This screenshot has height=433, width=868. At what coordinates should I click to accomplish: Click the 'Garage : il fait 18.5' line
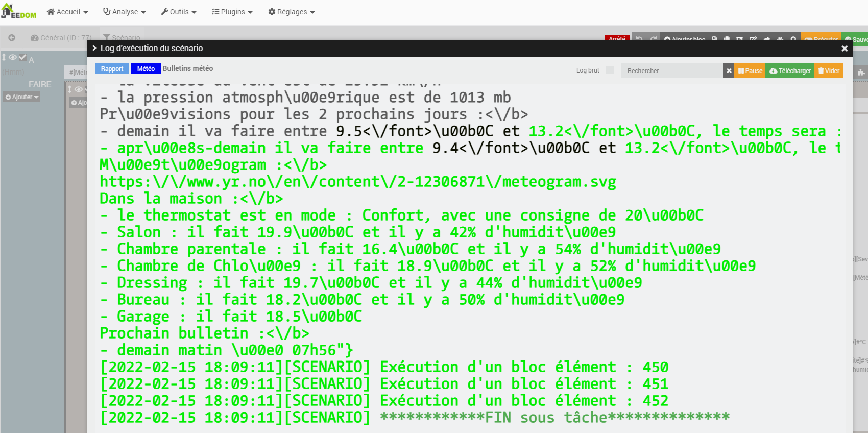point(231,317)
